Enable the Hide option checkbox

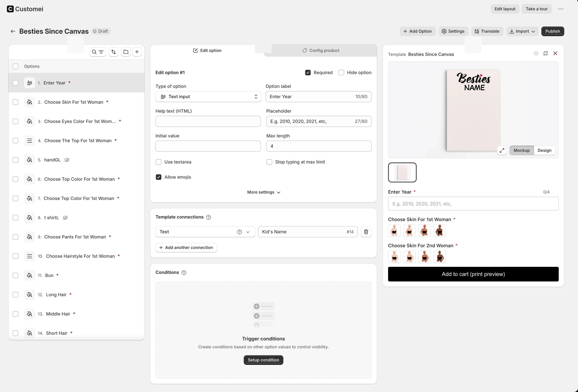[x=341, y=73]
